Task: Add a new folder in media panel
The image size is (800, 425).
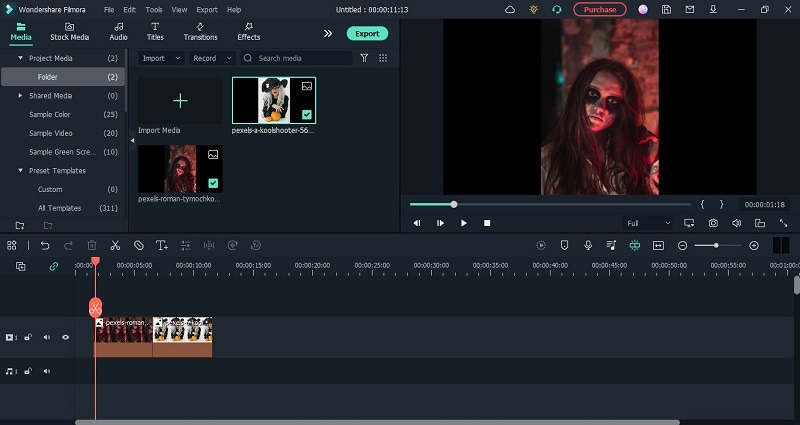Action: pyautogui.click(x=20, y=226)
